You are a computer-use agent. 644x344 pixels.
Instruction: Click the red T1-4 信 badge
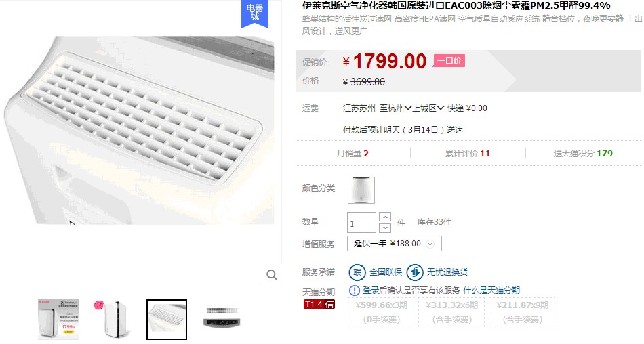click(319, 304)
